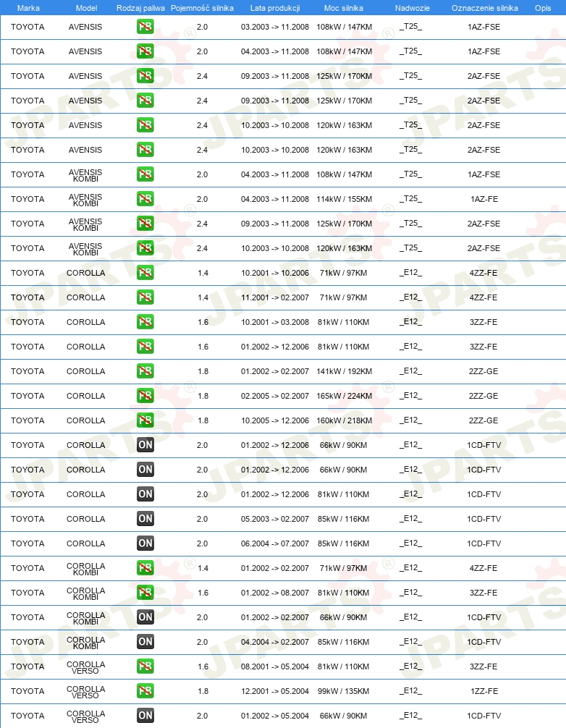
Task: Click the _E12_ body cell in 1ZZ-FE row
Action: (x=411, y=691)
